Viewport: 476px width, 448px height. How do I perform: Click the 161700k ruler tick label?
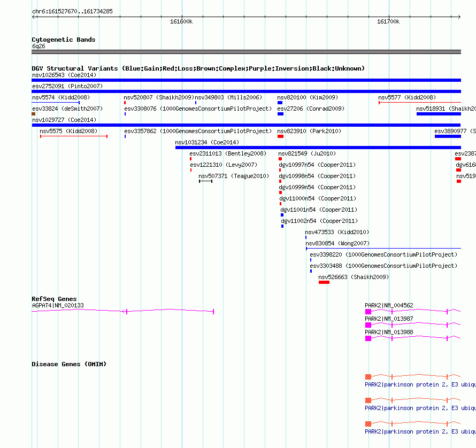[x=388, y=21]
